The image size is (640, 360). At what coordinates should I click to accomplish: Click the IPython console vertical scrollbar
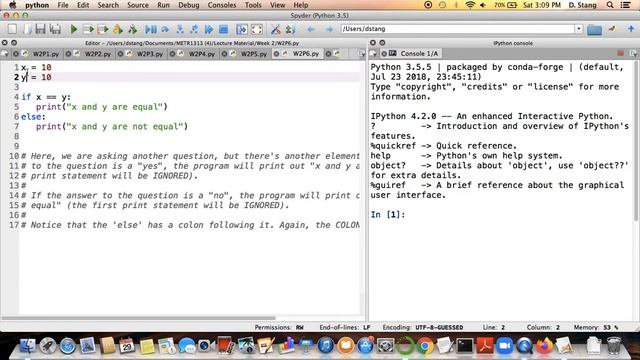[x=636, y=141]
